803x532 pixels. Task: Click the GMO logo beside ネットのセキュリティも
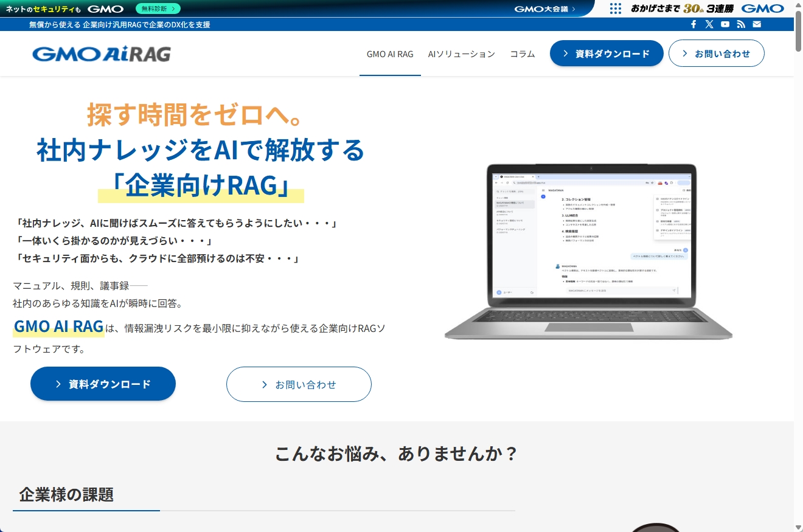[x=105, y=9]
